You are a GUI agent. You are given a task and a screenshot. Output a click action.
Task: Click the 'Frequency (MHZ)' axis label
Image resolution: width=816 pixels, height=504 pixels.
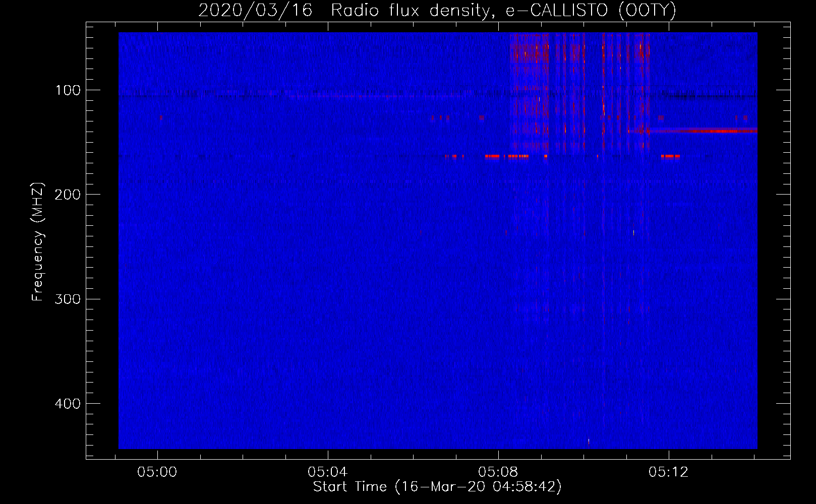(x=38, y=241)
